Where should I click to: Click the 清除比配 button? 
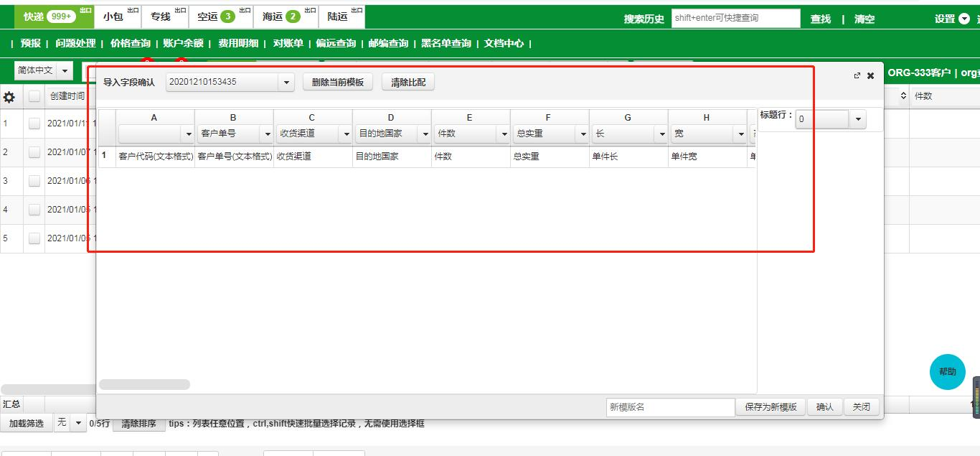point(408,83)
